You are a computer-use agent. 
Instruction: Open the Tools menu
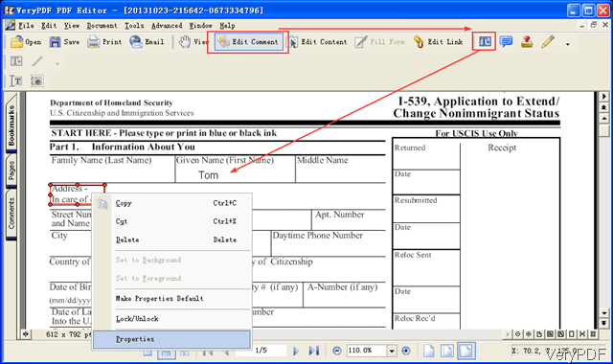coord(134,26)
